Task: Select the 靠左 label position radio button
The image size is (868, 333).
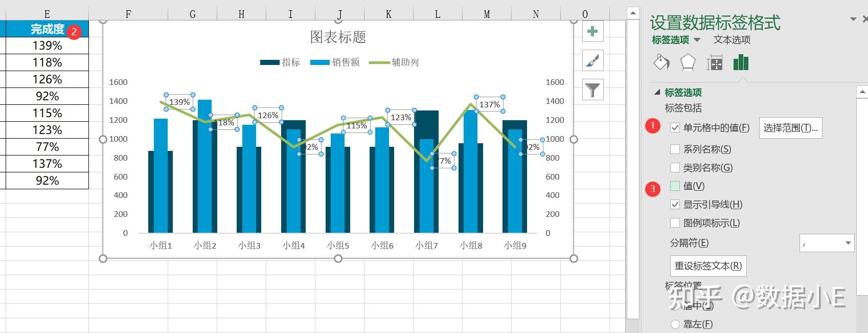Action: (x=675, y=324)
